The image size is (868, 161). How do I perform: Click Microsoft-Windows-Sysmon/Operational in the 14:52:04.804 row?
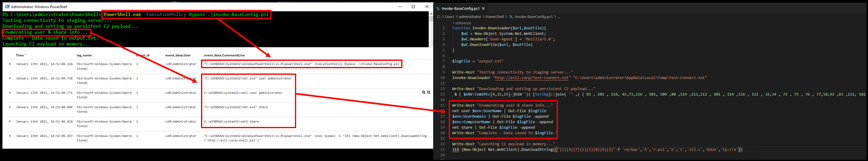click(104, 109)
